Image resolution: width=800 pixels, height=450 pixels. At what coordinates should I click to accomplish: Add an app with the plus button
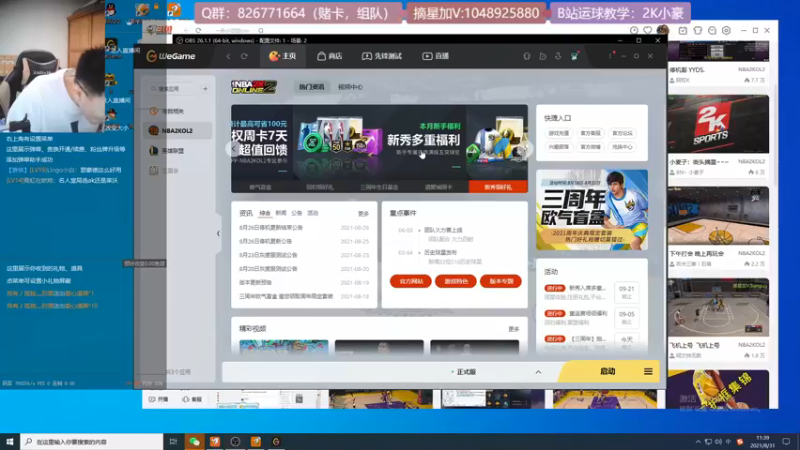[x=205, y=89]
